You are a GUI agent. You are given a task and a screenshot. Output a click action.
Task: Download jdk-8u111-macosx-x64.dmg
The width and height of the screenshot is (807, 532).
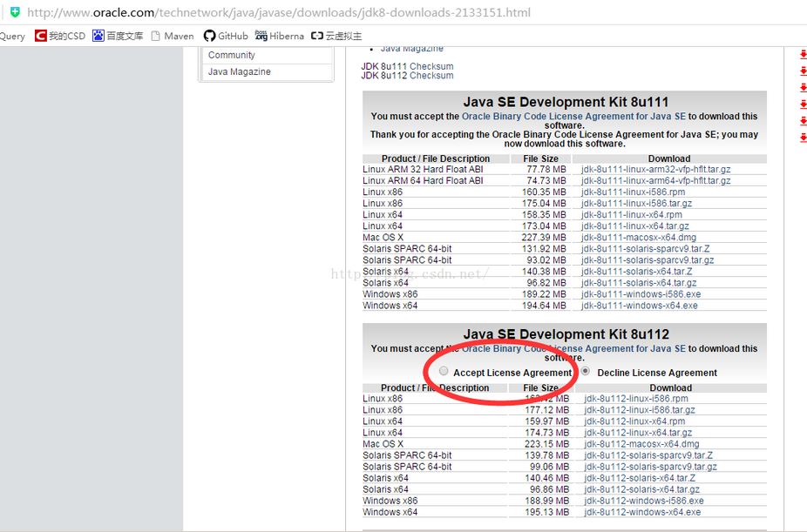[638, 237]
